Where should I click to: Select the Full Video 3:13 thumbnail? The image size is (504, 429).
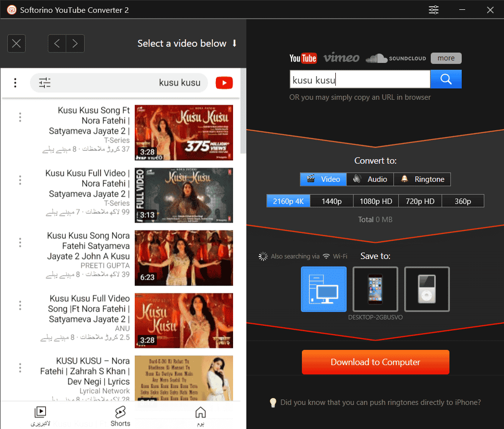pyautogui.click(x=184, y=195)
